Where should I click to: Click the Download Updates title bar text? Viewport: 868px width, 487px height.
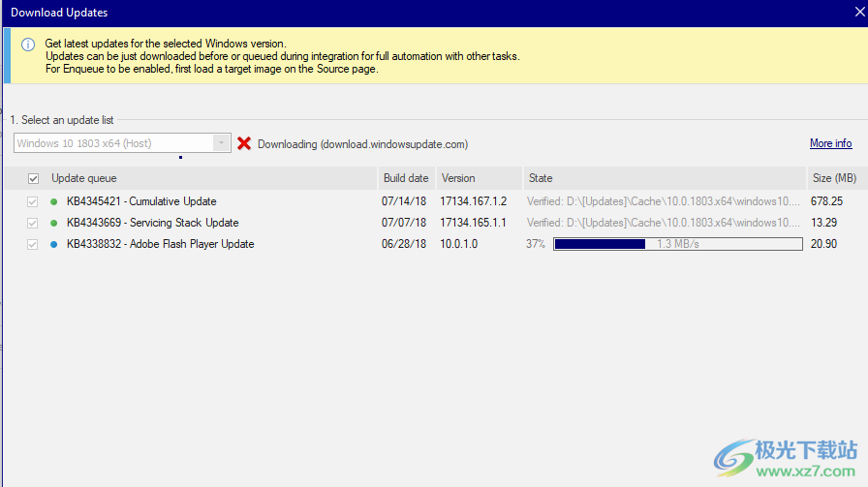tap(59, 13)
